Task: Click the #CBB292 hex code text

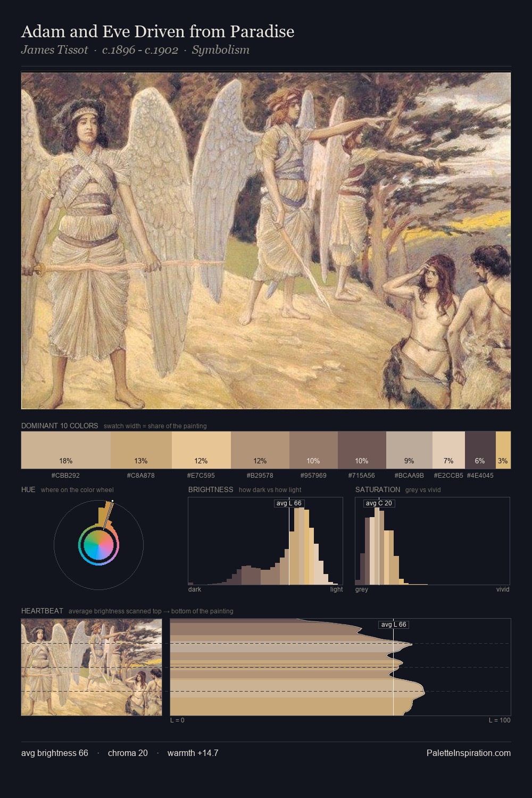Action: click(65, 476)
